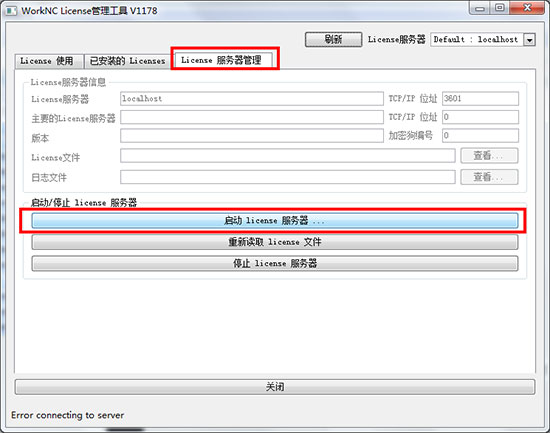
Task: Click the 主要的License服务器 input field
Action: pyautogui.click(x=251, y=117)
